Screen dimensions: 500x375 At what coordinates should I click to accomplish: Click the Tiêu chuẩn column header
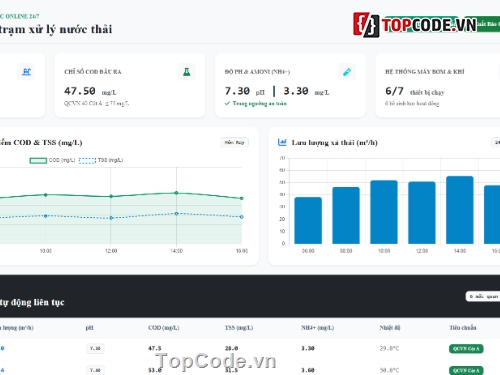pyautogui.click(x=463, y=328)
